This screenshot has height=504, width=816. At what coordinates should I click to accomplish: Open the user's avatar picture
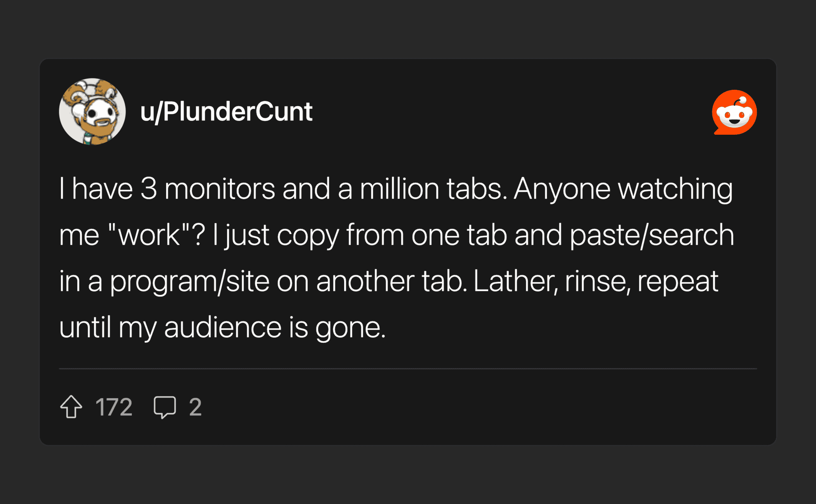tap(92, 112)
